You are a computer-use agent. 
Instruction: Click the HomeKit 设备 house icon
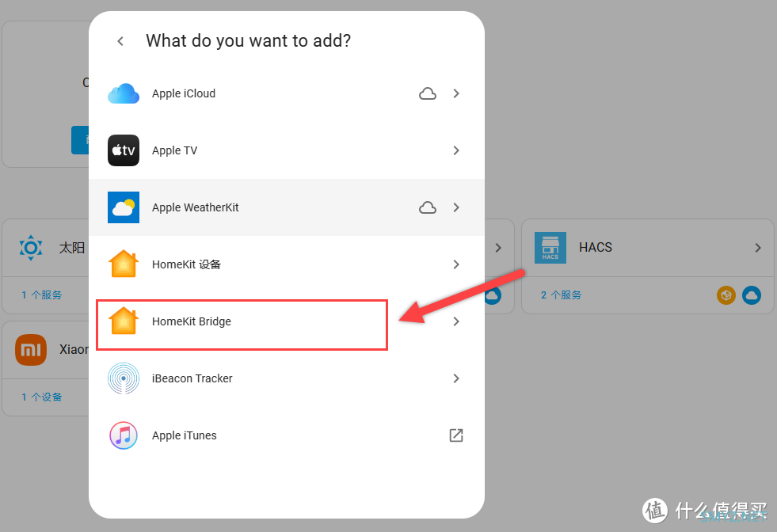pyautogui.click(x=124, y=264)
